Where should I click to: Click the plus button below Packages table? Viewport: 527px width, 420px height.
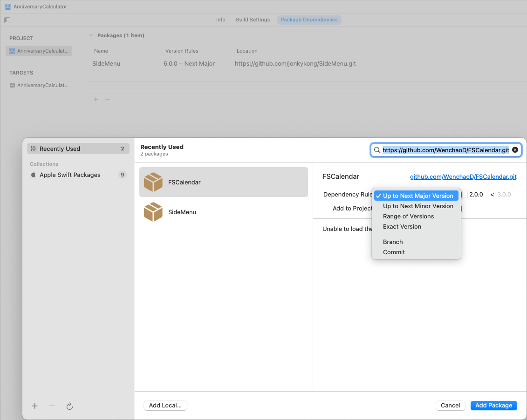96,99
